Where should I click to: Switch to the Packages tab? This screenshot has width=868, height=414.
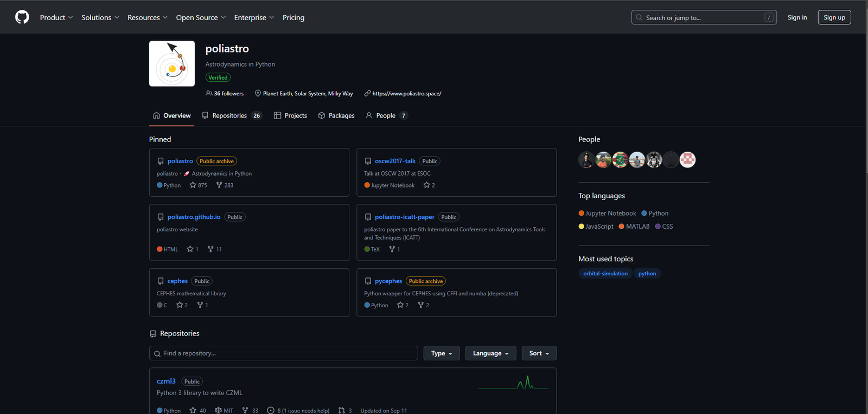[x=336, y=115]
